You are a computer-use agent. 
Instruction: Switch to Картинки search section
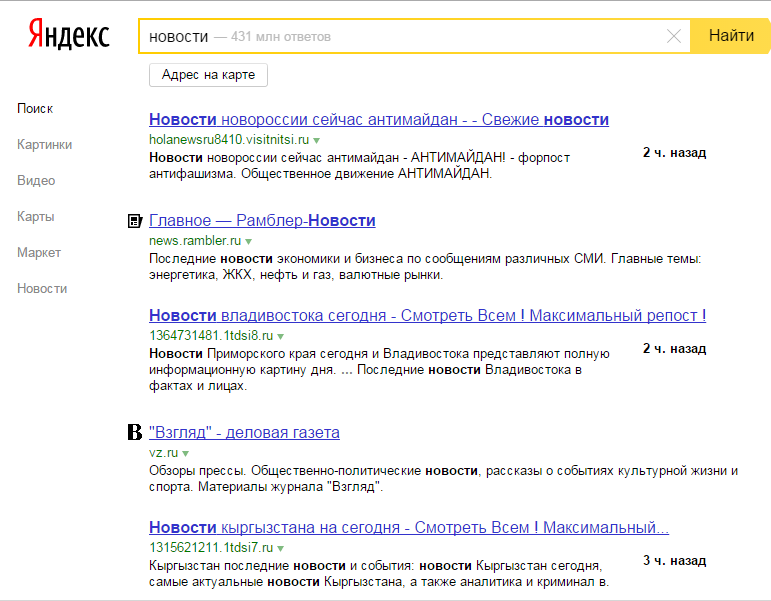click(44, 144)
